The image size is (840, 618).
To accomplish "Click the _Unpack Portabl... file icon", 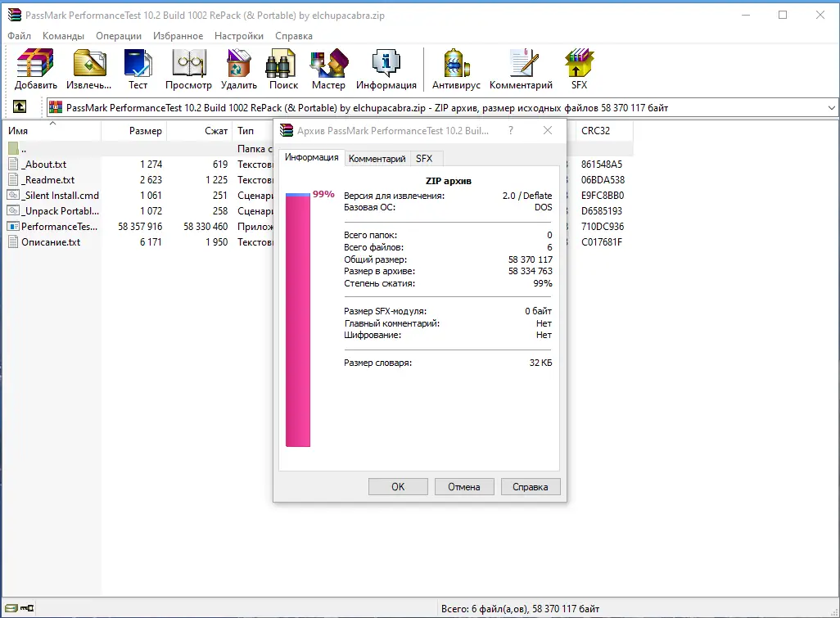I will 13,211.
